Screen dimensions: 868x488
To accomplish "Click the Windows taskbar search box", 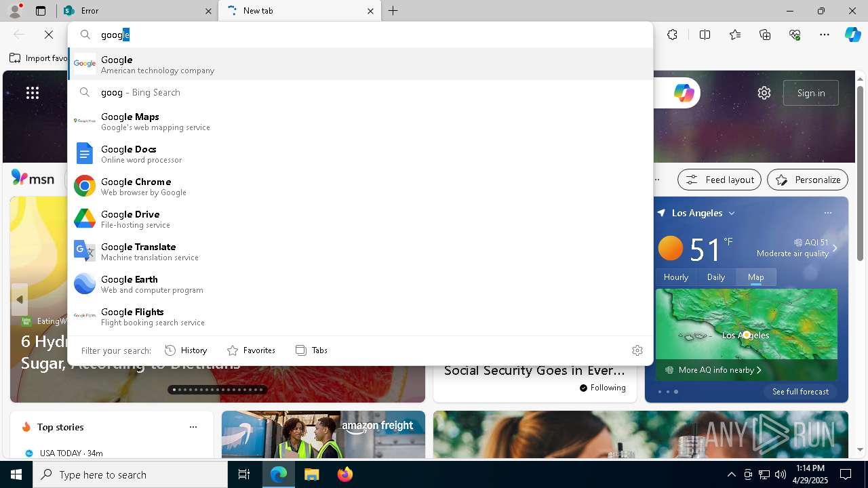I will (x=130, y=474).
